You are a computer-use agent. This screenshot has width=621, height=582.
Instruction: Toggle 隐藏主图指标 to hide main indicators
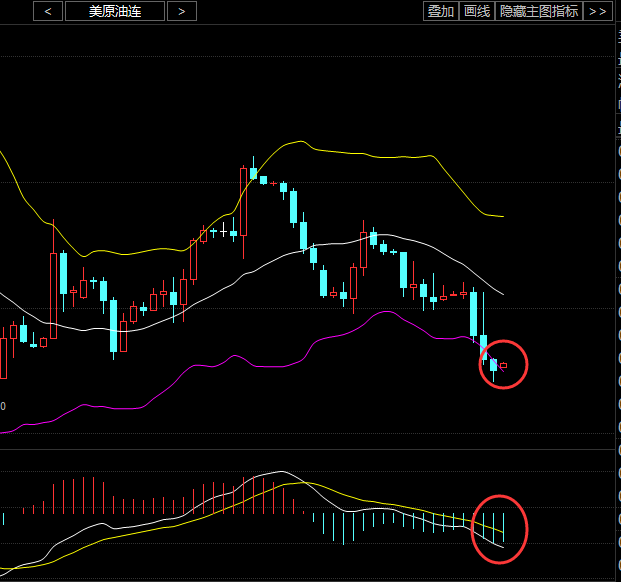tap(538, 11)
